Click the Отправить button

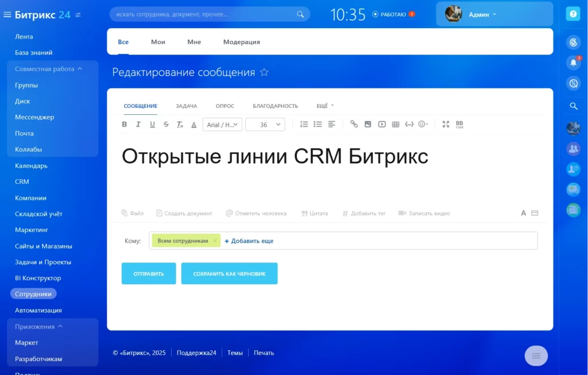148,273
